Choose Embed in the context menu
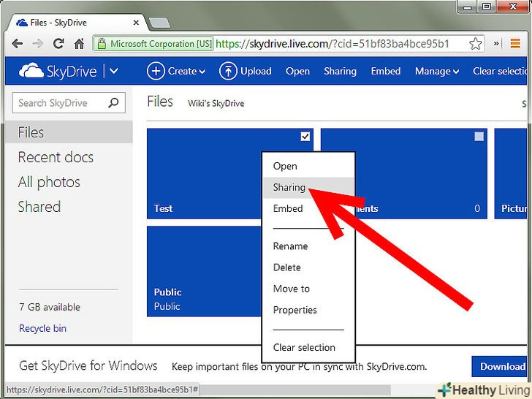 coord(308,208)
